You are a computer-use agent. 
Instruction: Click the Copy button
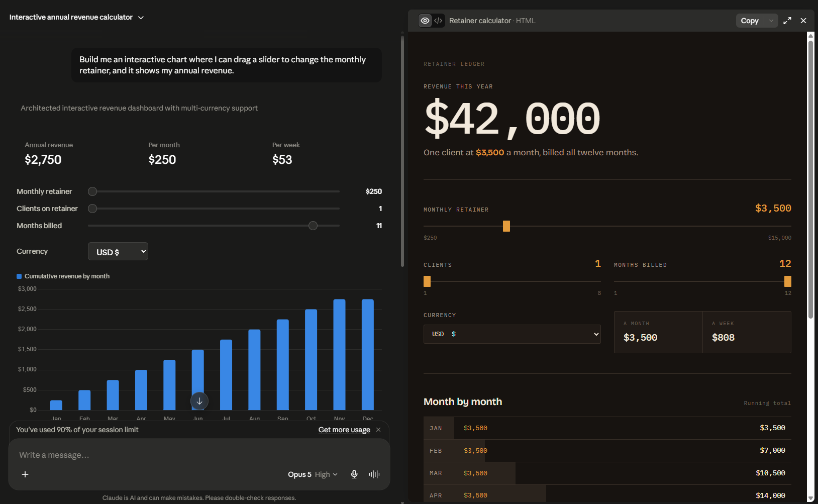click(750, 21)
